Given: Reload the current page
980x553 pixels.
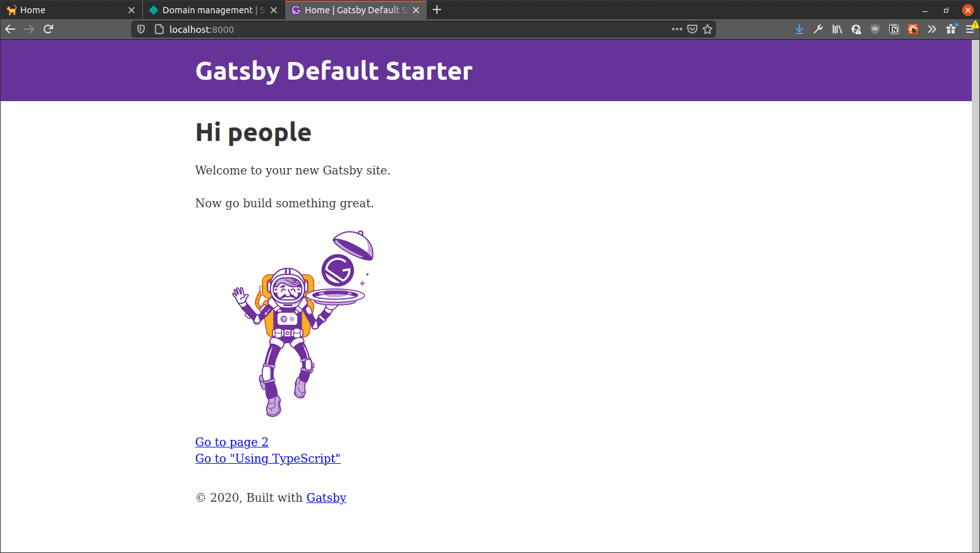Looking at the screenshot, I should 48,29.
